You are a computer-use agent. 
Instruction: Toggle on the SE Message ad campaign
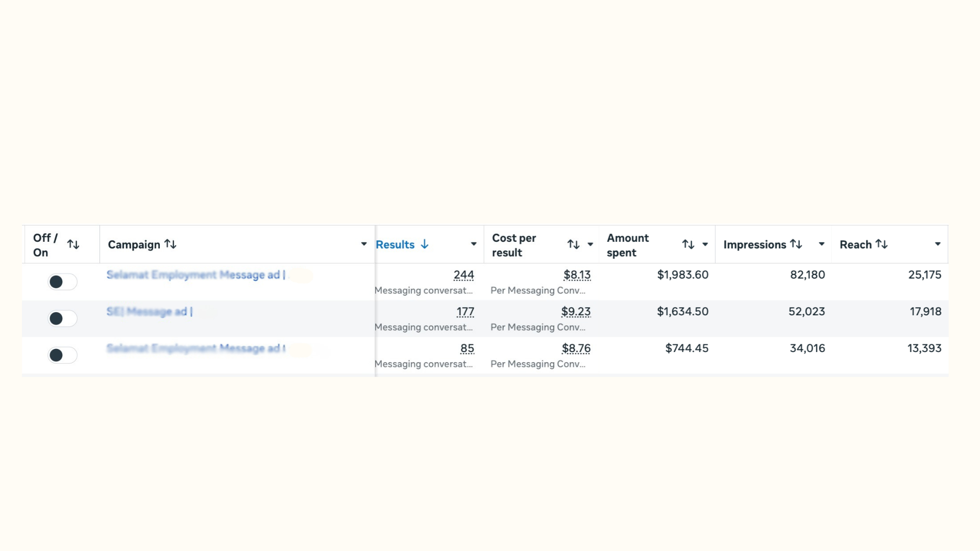(62, 318)
